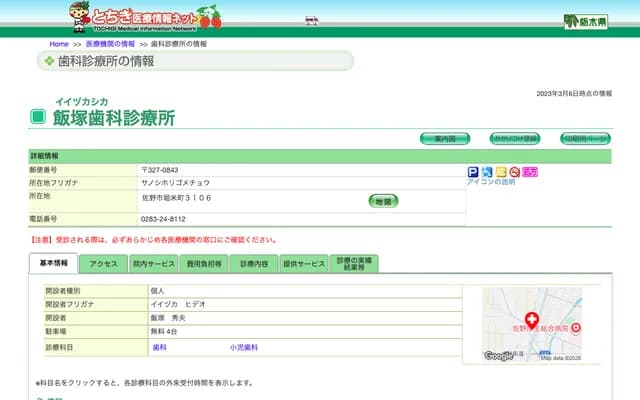Click the Tochigi Medical Information Net logo
The image size is (640, 400).
[145, 16]
